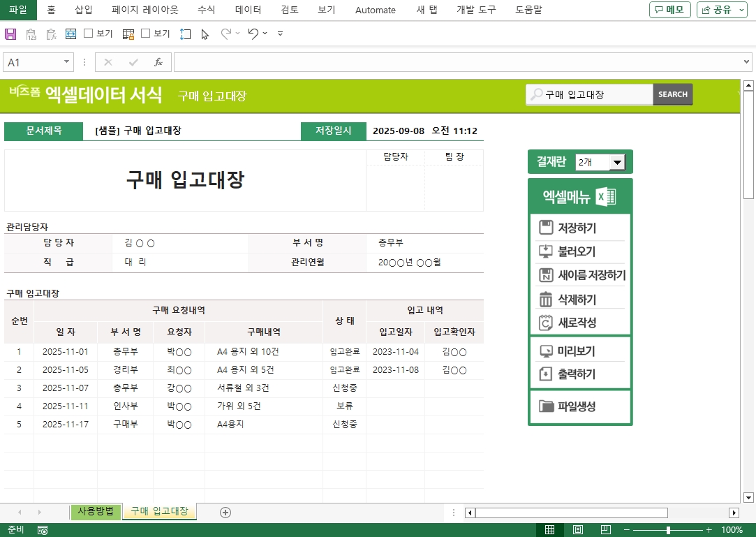
Task: Open the 결재란 count dropdown
Action: (616, 163)
